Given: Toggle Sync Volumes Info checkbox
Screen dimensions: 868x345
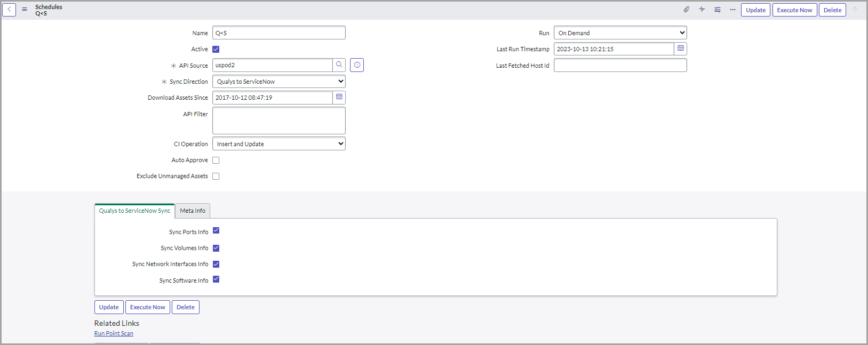Looking at the screenshot, I should [x=216, y=248].
